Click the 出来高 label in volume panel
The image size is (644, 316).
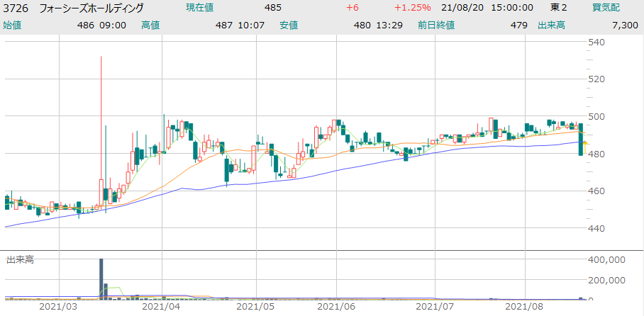pyautogui.click(x=20, y=259)
